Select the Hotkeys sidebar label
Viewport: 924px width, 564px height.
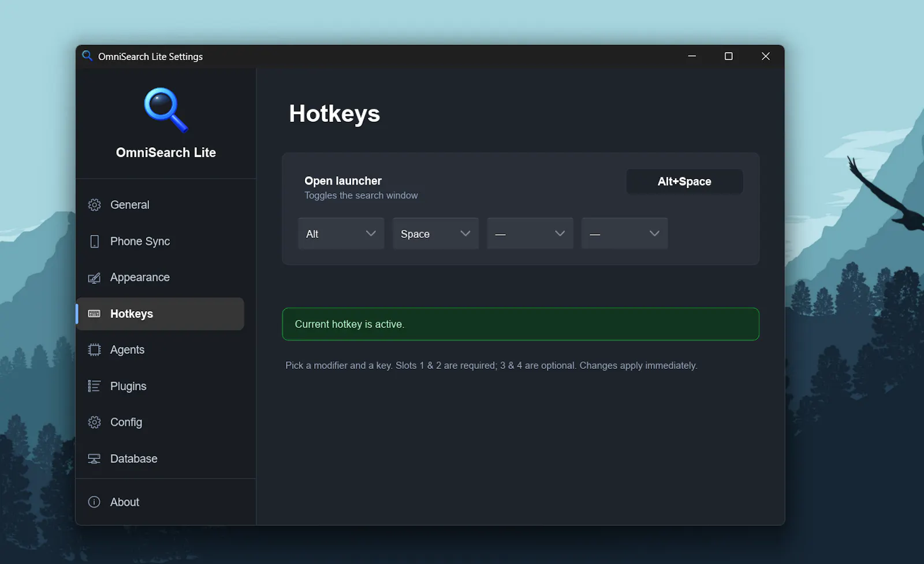point(132,314)
